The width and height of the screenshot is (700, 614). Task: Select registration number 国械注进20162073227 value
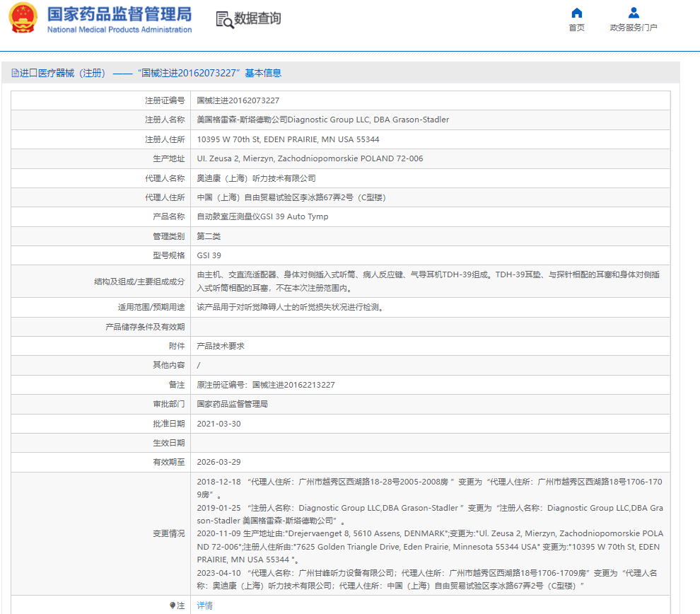[238, 100]
